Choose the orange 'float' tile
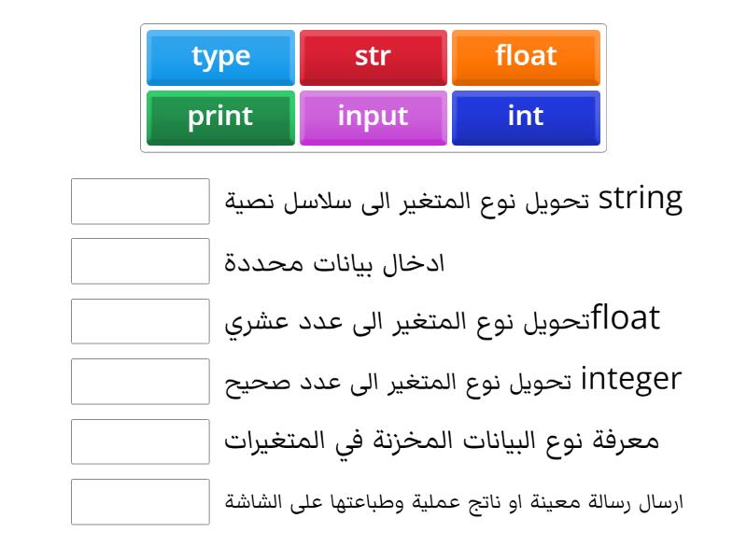Image resolution: width=747 pixels, height=560 pixels. click(x=526, y=58)
